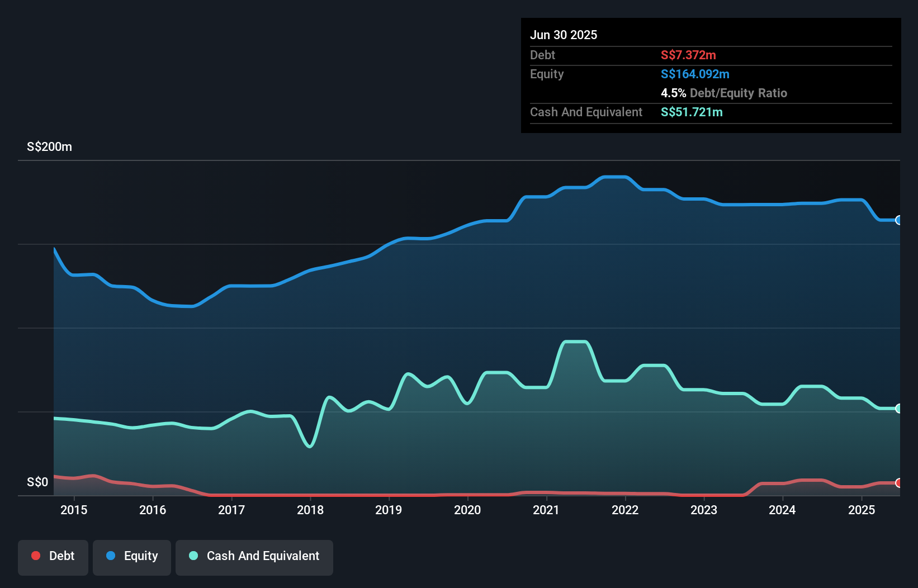The height and width of the screenshot is (588, 918).
Task: Select the 2015 label on the x-axis
Action: (74, 510)
